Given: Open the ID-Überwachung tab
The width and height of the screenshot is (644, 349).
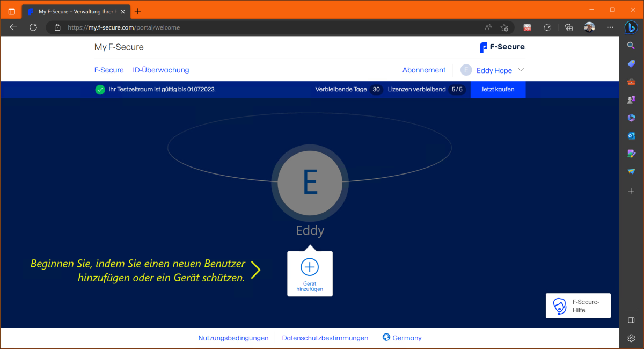Looking at the screenshot, I should [161, 70].
